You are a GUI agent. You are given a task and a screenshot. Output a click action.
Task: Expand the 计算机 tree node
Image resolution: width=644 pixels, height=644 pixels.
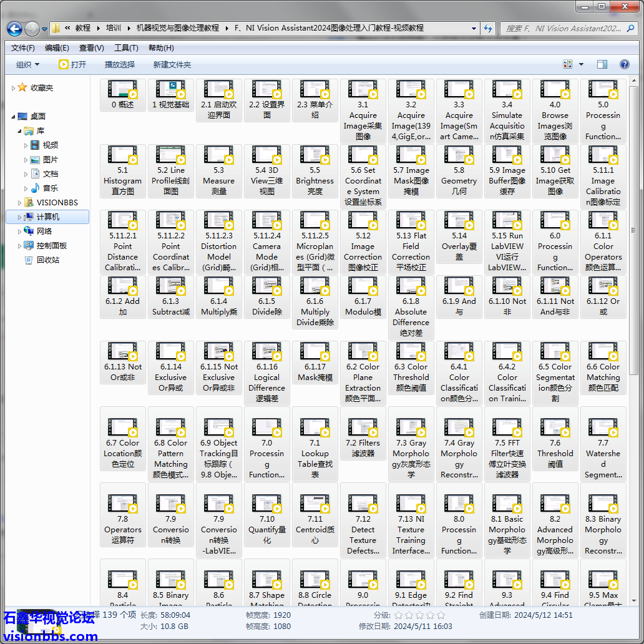click(x=19, y=217)
